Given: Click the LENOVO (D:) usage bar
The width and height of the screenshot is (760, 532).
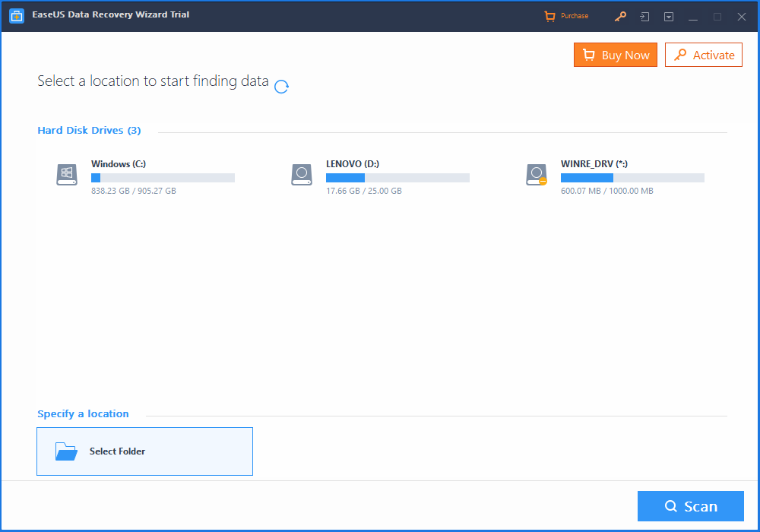Looking at the screenshot, I should click(397, 178).
